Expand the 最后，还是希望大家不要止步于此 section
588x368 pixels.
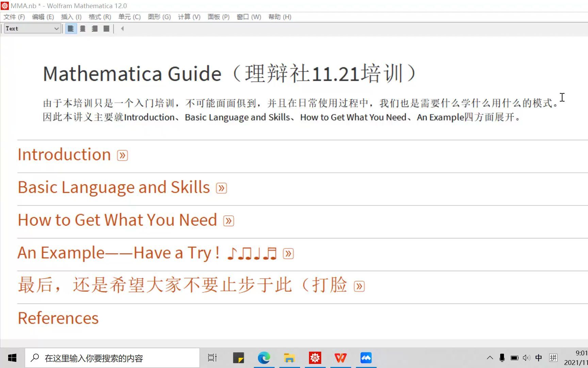(359, 286)
